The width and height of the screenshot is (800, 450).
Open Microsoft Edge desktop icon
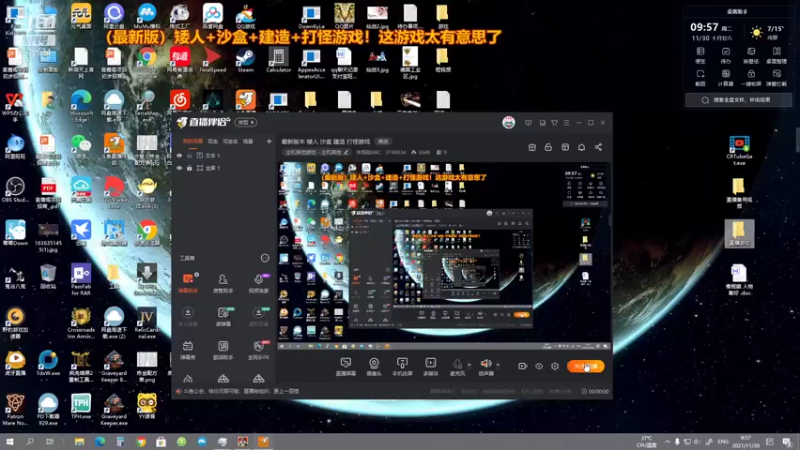[x=81, y=106]
